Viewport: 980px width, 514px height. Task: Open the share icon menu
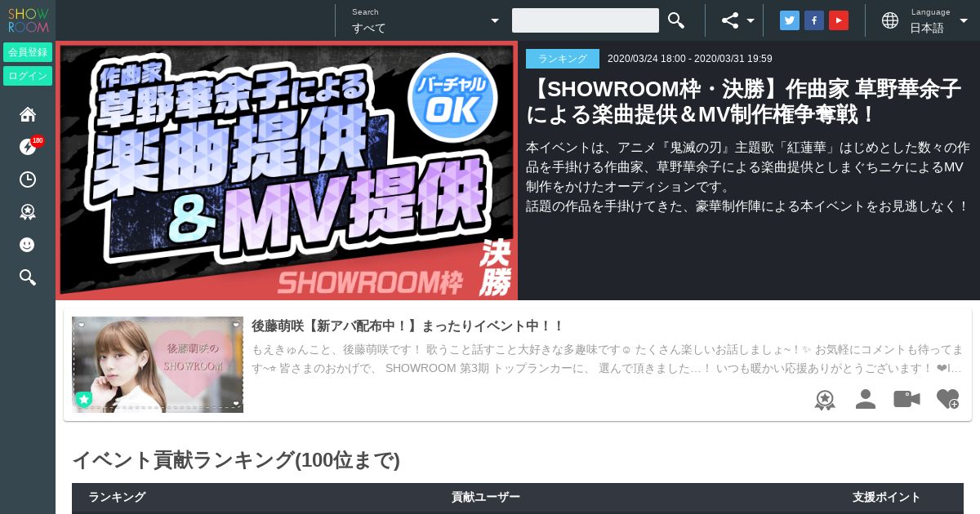737,20
